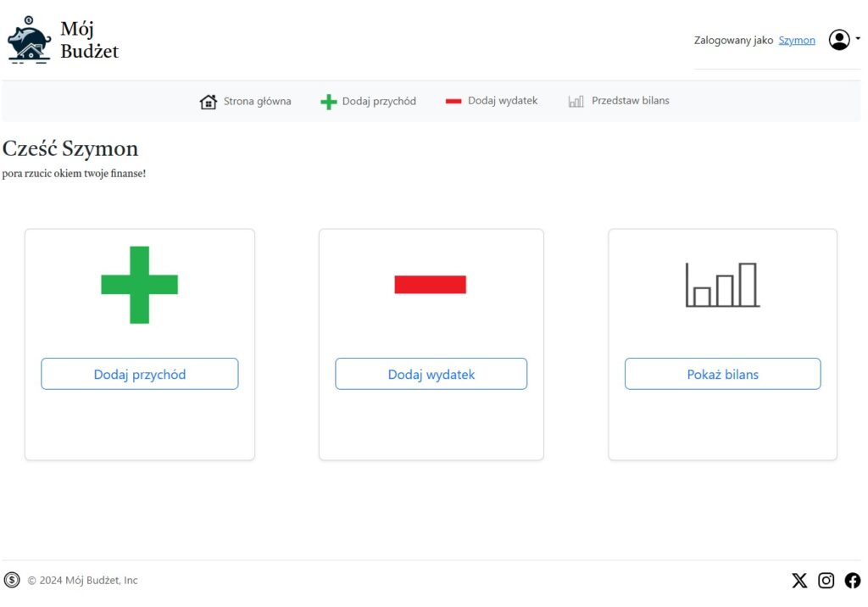
Task: Open the Instagram footer icon
Action: tap(826, 581)
